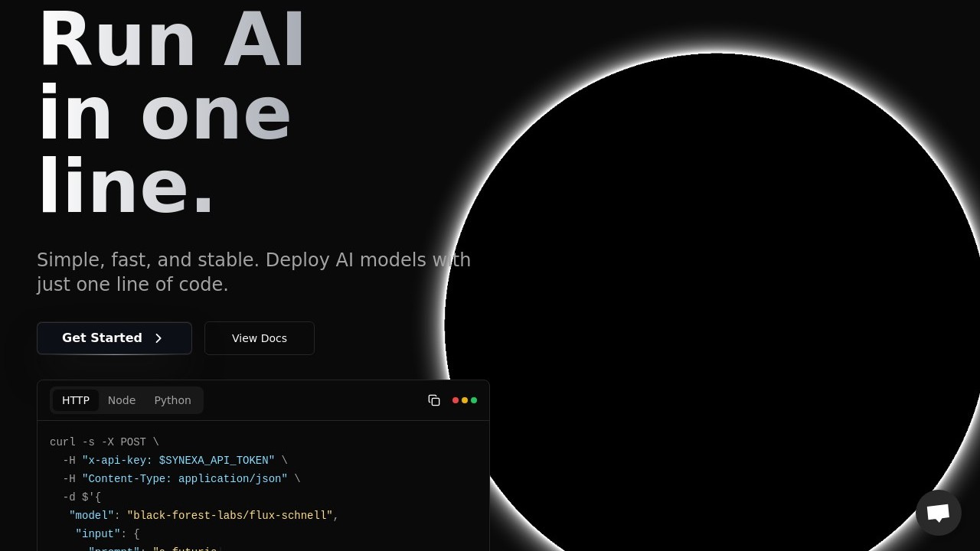Select the Python code tab
The height and width of the screenshot is (551, 980).
(172, 400)
